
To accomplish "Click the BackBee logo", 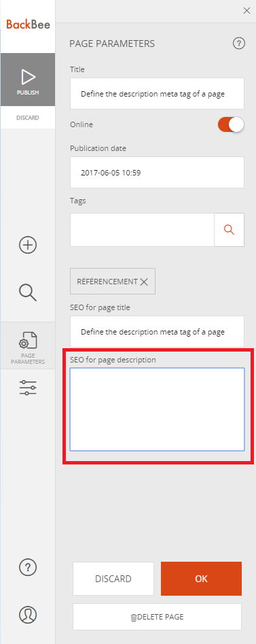I will click(28, 24).
